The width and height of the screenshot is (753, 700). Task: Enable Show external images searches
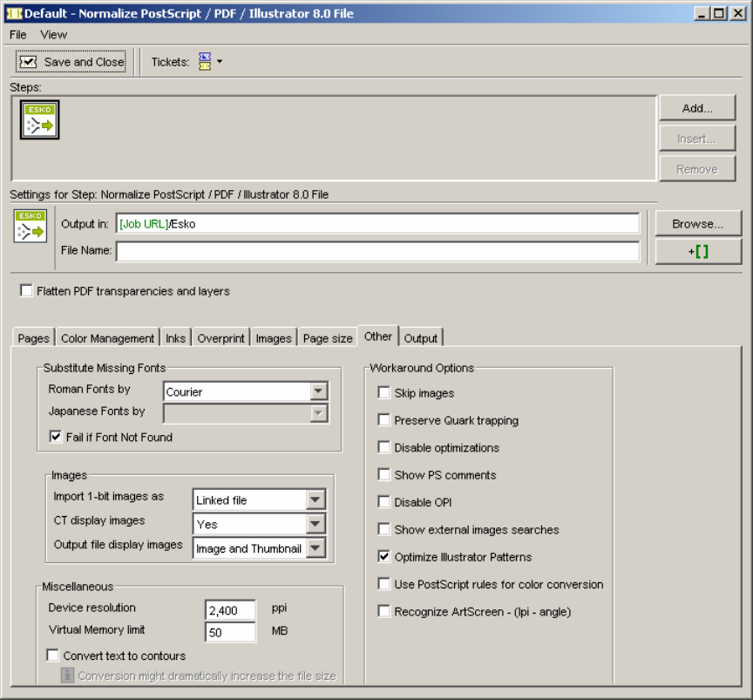point(383,529)
